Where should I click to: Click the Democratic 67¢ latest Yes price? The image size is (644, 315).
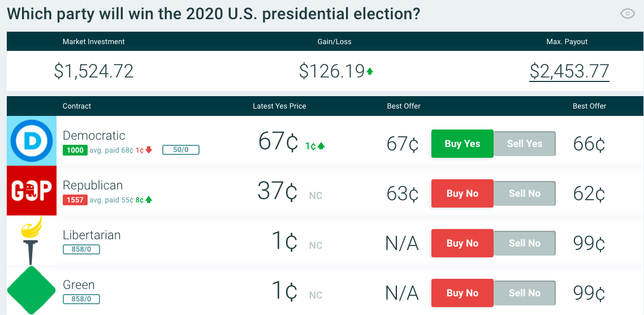point(278,141)
